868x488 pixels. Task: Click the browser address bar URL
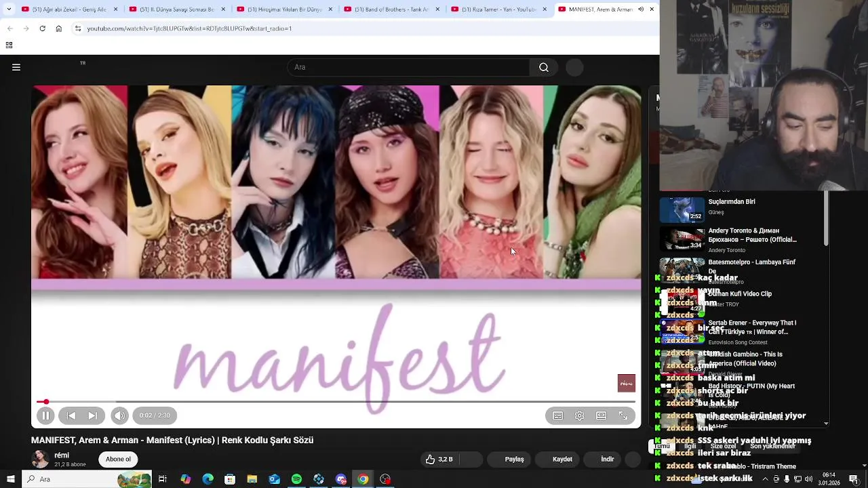pos(189,28)
